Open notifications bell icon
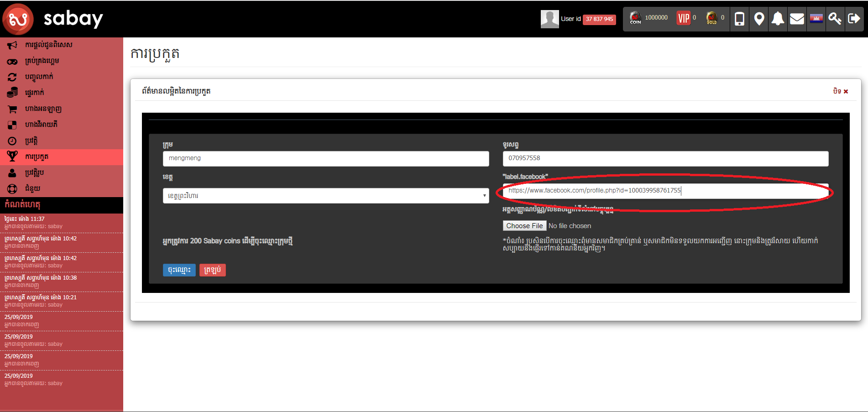The width and height of the screenshot is (868, 412). pos(778,19)
